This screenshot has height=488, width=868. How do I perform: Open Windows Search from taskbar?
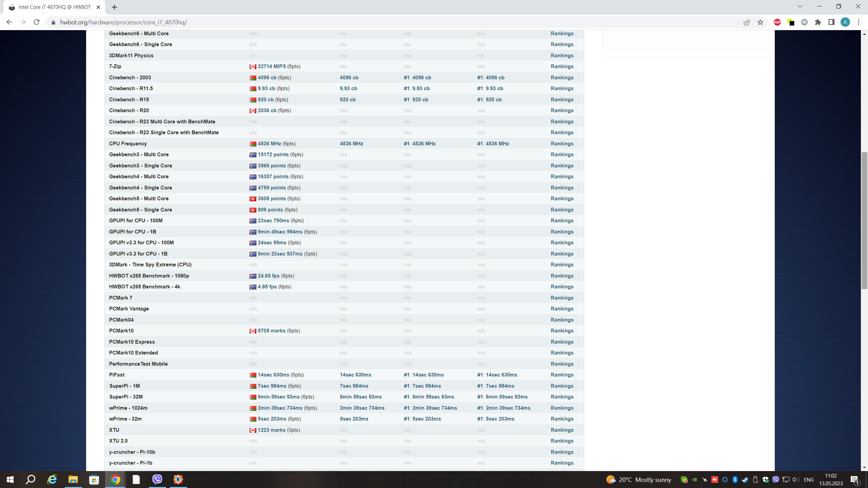pos(31,479)
